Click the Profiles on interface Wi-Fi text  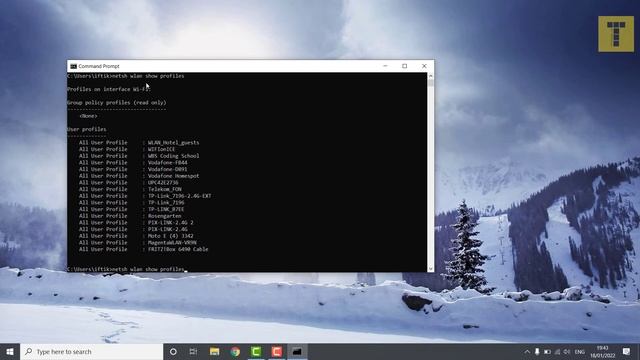click(109, 89)
